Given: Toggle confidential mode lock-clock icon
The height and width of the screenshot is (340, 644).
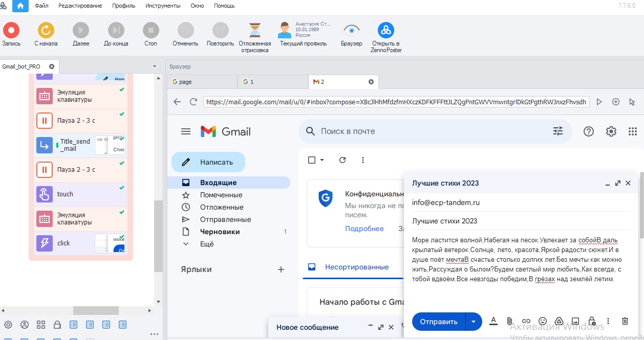Looking at the screenshot, I should pyautogui.click(x=592, y=321).
